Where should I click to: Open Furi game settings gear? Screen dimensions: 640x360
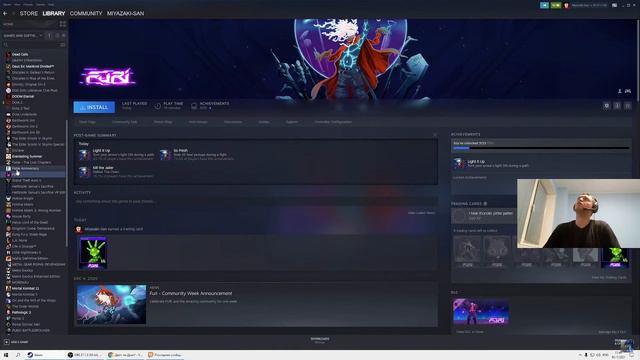(x=607, y=106)
